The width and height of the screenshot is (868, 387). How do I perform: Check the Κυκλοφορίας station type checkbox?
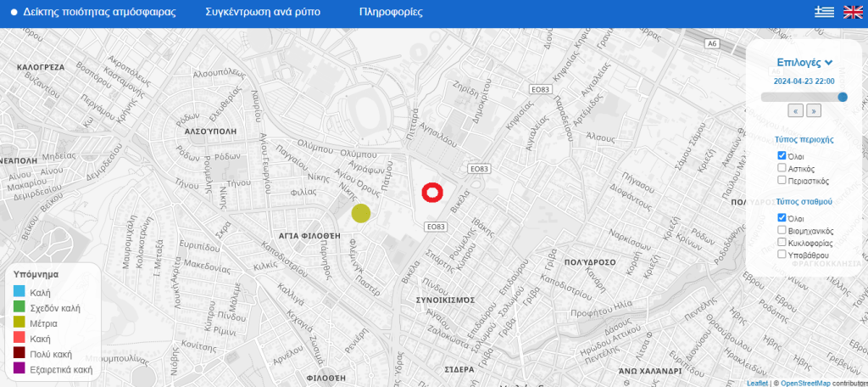point(782,242)
